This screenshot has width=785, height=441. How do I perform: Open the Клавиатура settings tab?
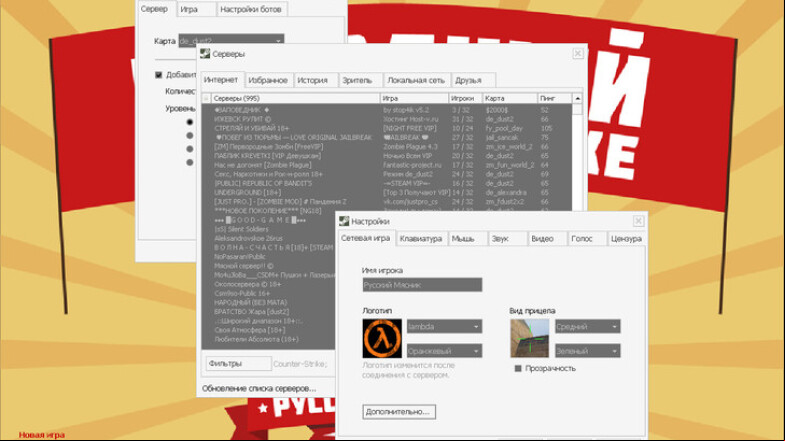(x=421, y=239)
